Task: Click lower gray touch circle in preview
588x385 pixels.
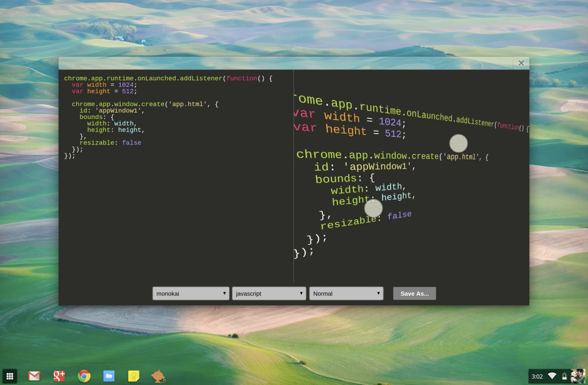Action: point(373,208)
